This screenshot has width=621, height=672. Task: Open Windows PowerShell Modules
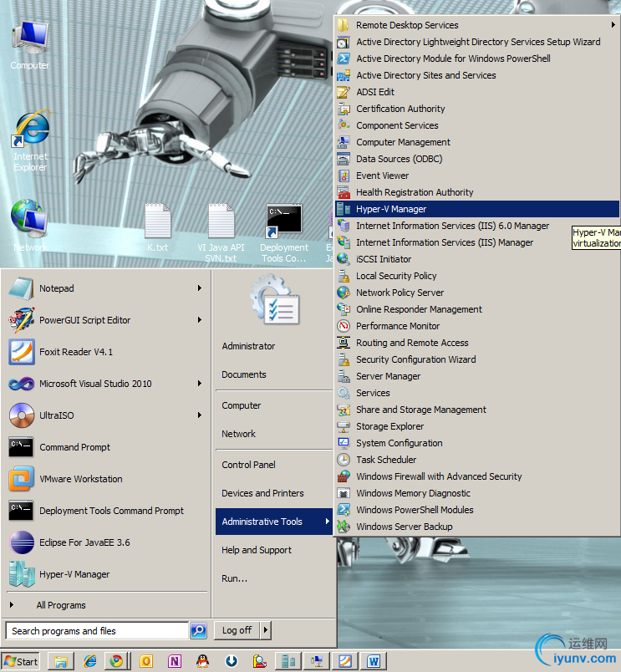pyautogui.click(x=477, y=510)
